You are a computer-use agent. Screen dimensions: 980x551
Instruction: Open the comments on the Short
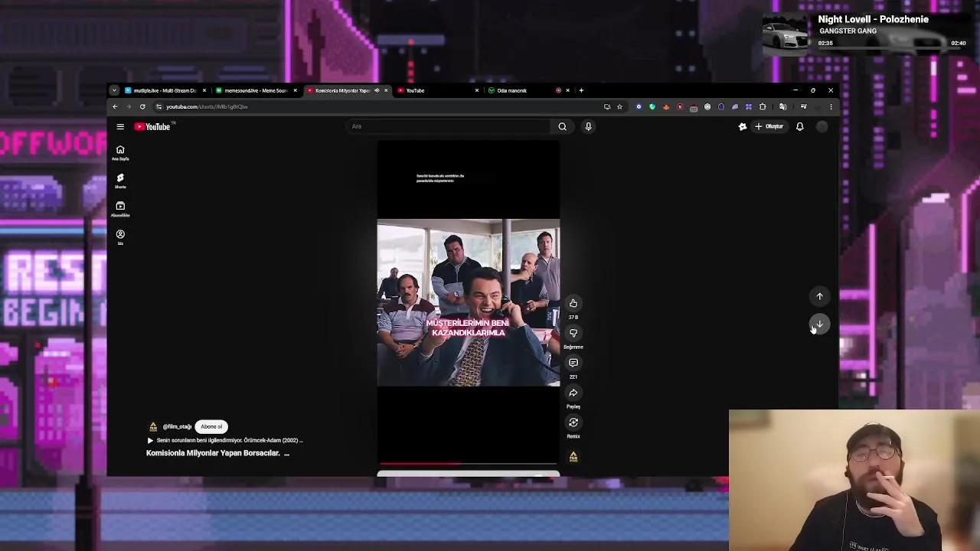point(573,363)
